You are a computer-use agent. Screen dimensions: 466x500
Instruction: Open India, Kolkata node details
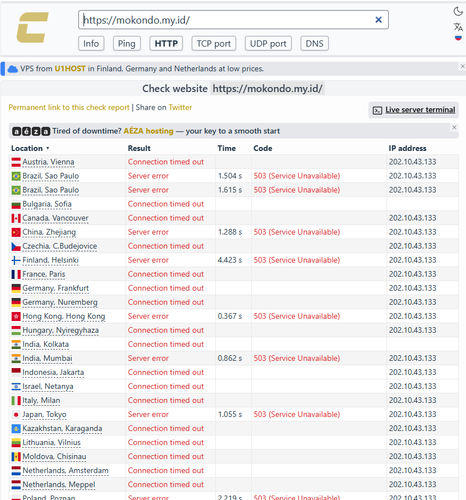(46, 344)
